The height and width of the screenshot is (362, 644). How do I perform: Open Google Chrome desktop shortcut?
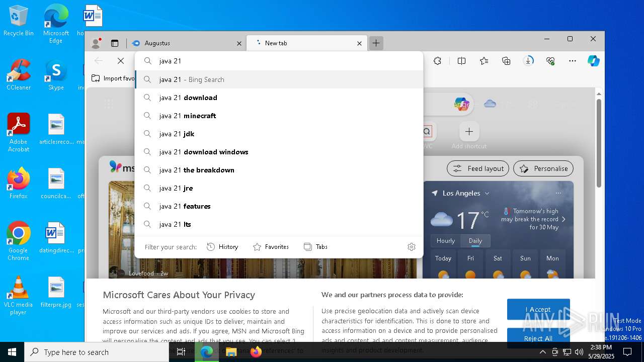point(19,241)
